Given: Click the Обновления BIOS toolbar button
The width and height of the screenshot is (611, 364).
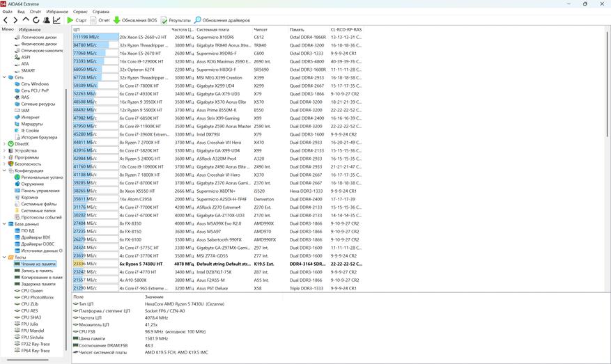Looking at the screenshot, I should pos(135,20).
